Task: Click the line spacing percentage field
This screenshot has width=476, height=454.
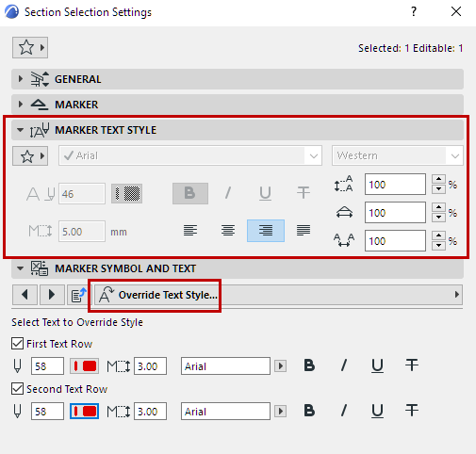Action: (395, 185)
